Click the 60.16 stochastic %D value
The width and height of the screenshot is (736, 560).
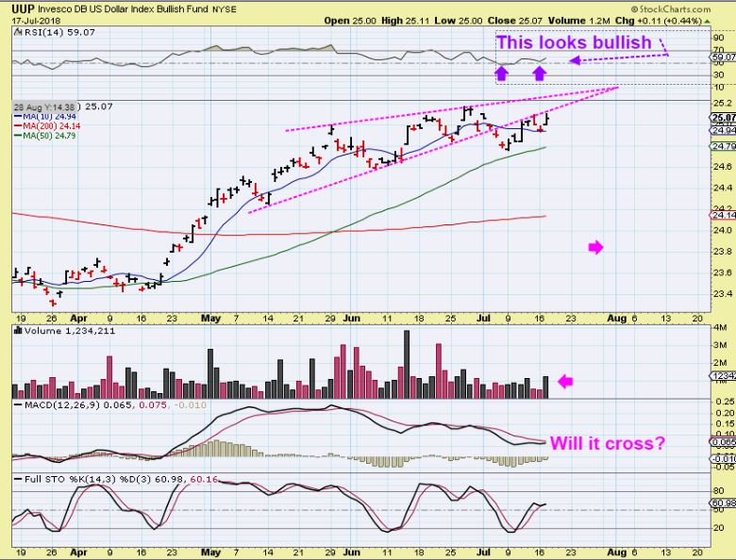[205, 479]
